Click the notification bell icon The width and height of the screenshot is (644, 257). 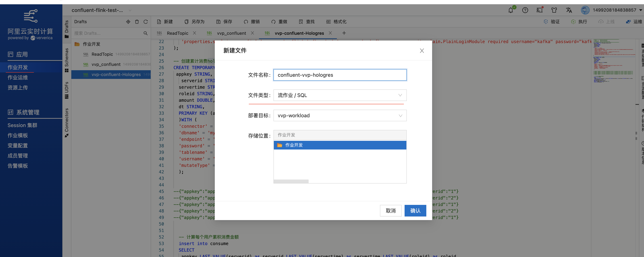[511, 10]
